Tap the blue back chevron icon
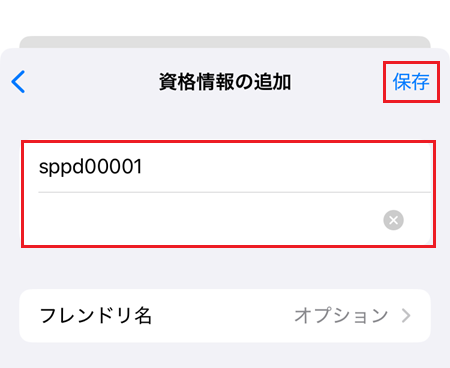Screen dimensions: 450x368 pos(18,82)
